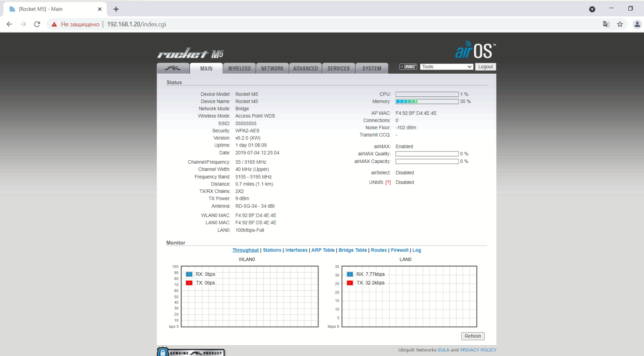Screen dimensions: 644x356
Task: Open the ARP Table link
Action: [x=323, y=250]
